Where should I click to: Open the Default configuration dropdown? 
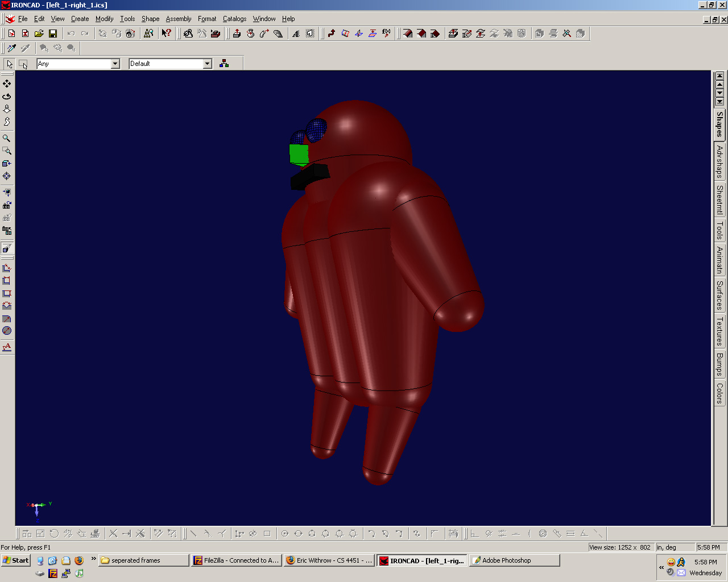(208, 64)
